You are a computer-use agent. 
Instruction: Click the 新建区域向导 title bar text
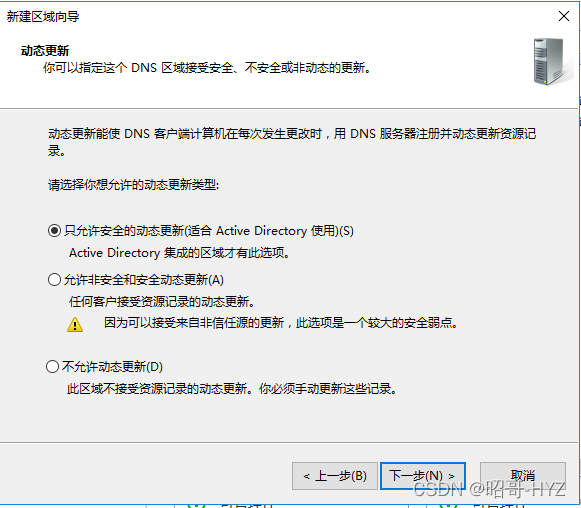coord(43,16)
